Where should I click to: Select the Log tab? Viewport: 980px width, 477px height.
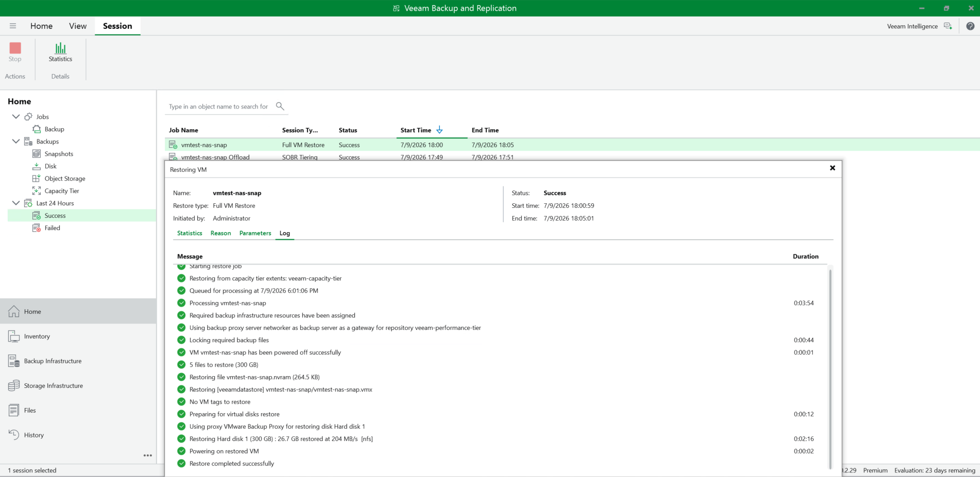point(285,233)
